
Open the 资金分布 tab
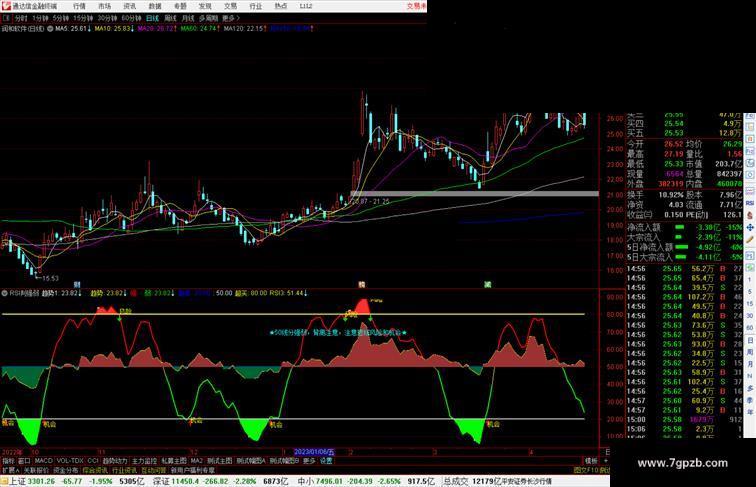tap(66, 470)
